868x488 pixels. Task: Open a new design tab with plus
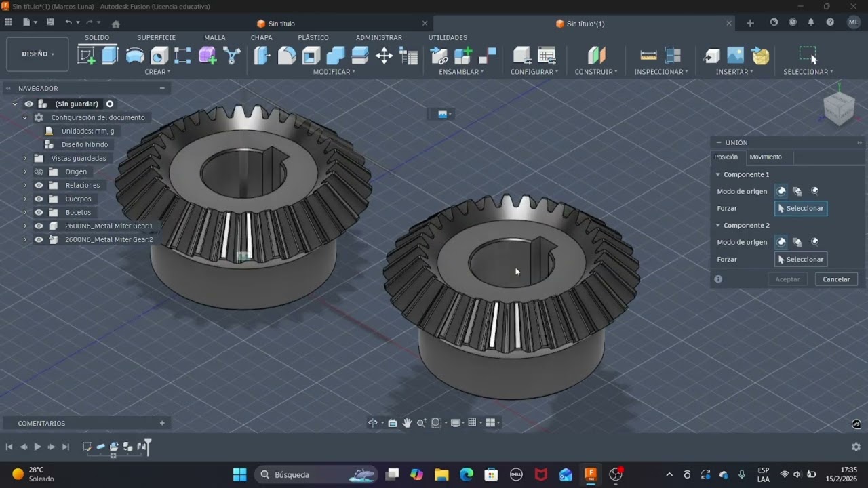[x=750, y=23]
